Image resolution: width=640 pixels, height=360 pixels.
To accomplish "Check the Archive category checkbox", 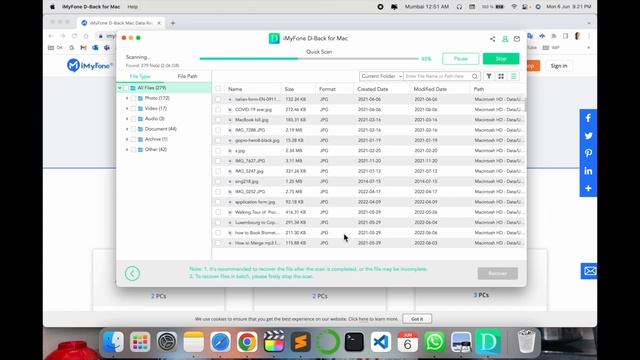I will (133, 139).
